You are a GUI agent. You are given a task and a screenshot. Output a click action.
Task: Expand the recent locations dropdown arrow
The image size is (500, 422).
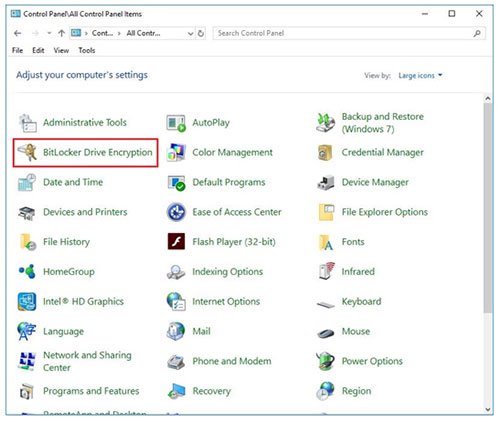(49, 33)
